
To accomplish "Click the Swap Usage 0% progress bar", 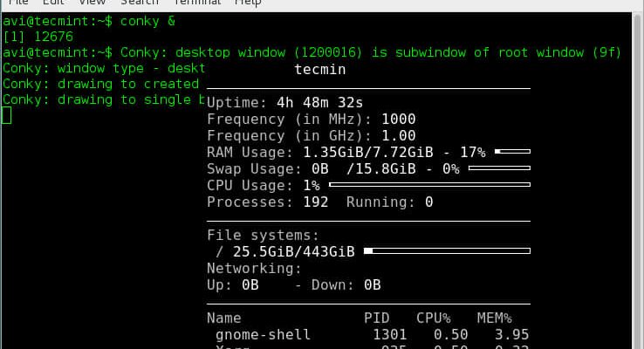I will coord(499,168).
